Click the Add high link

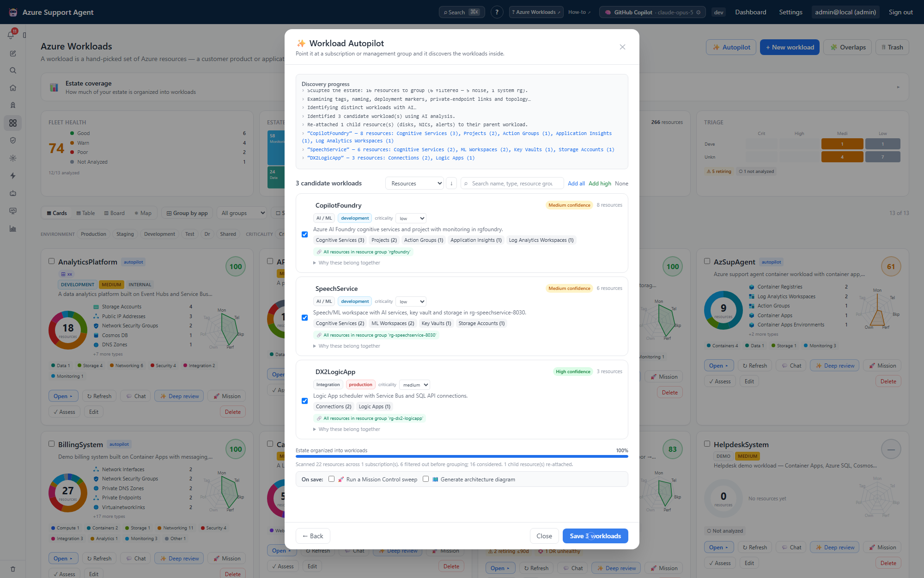(600, 184)
